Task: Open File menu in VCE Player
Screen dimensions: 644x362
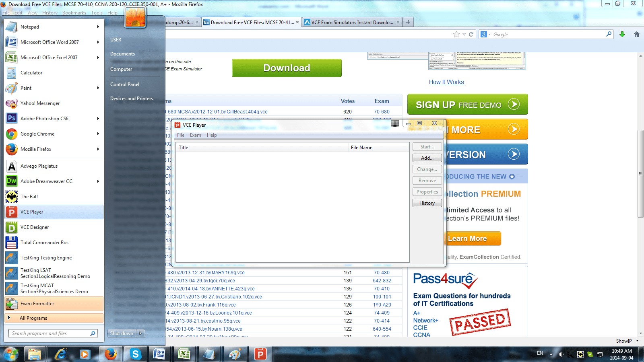Action: coord(181,135)
